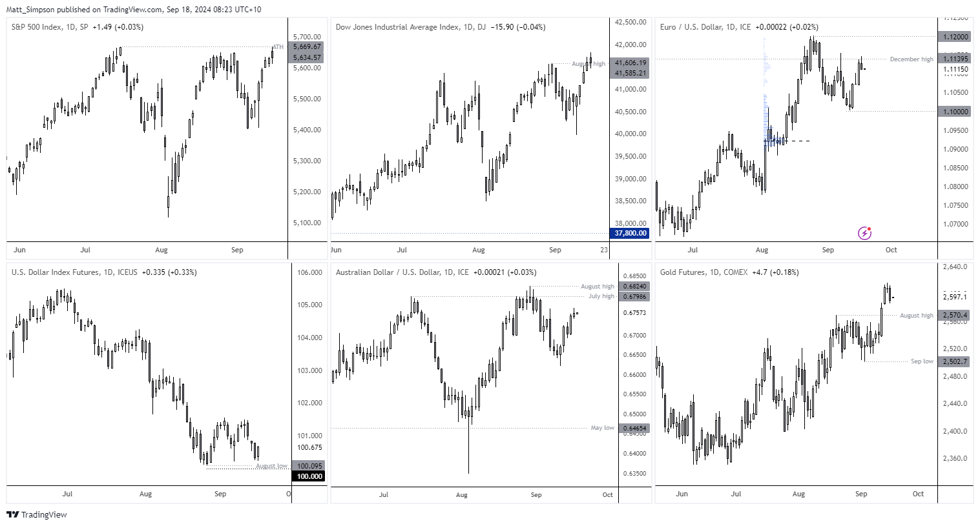Click the 0.68240 price label on AUD chart
Image resolution: width=980 pixels, height=526 pixels.
(x=634, y=287)
